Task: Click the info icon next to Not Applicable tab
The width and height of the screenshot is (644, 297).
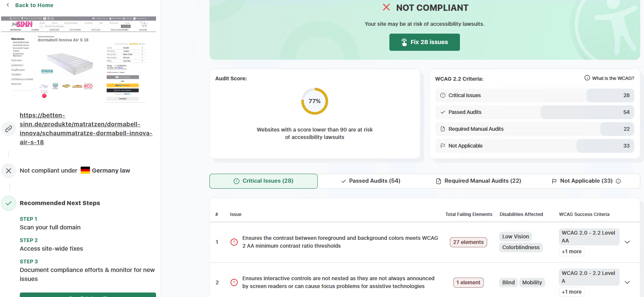Action: point(618,181)
